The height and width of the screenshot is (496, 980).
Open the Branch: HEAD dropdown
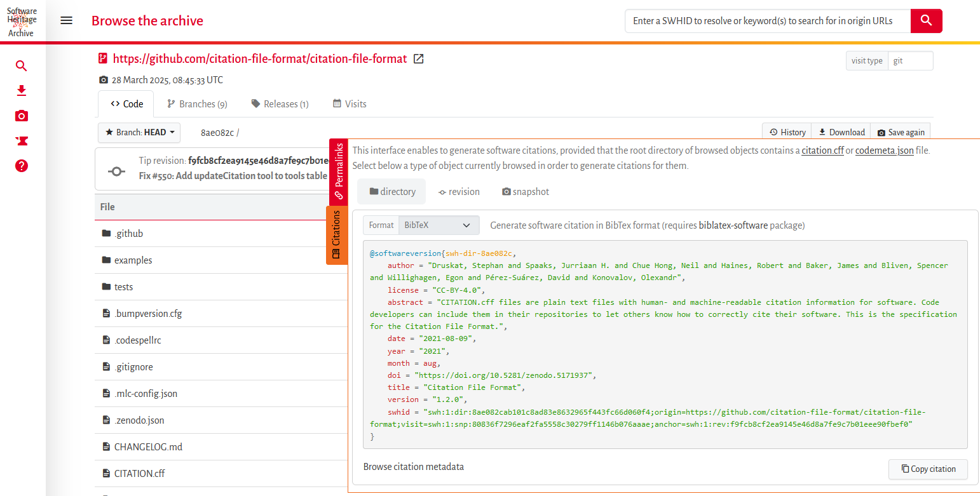[x=139, y=132]
